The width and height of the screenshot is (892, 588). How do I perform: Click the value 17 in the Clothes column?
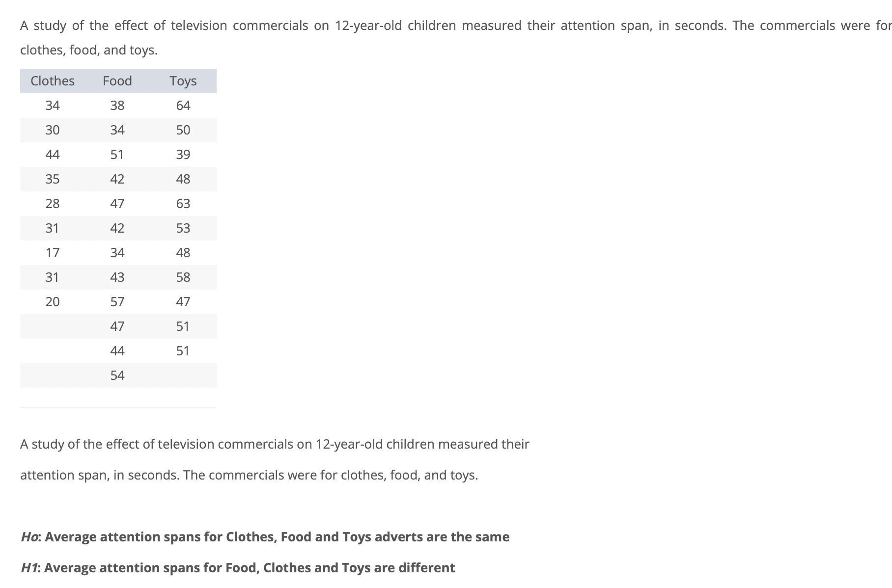53,253
